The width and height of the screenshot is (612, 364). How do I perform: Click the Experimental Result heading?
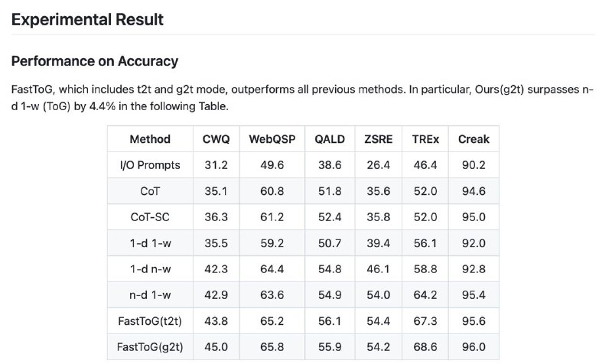(x=87, y=20)
